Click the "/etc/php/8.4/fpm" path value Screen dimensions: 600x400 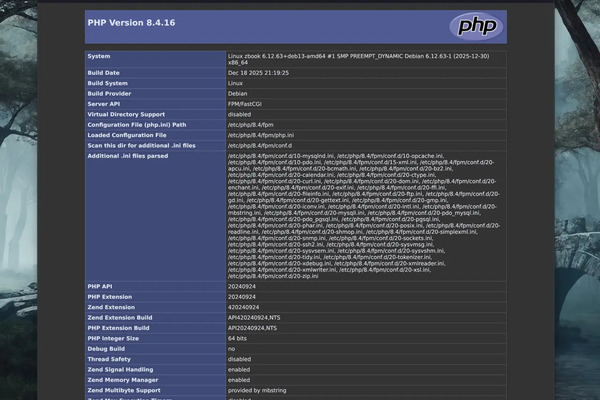251,124
